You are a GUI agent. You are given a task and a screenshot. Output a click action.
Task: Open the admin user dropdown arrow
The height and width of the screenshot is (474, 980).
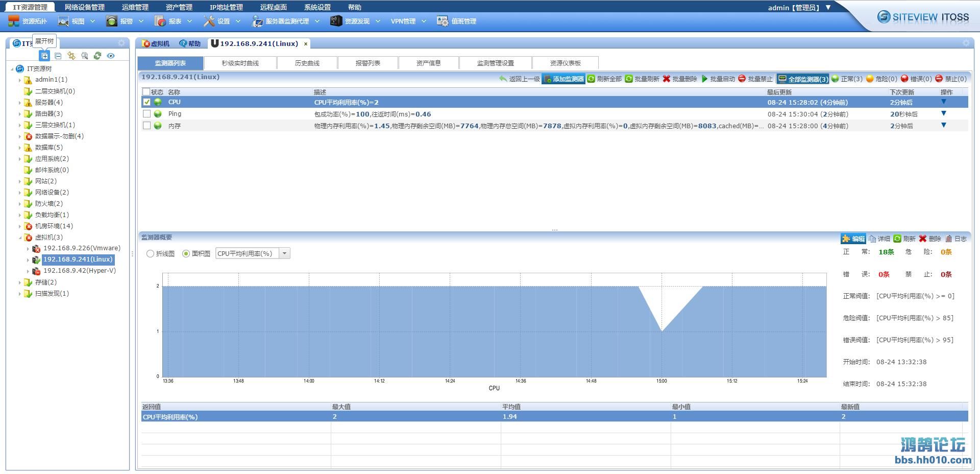[828, 7]
